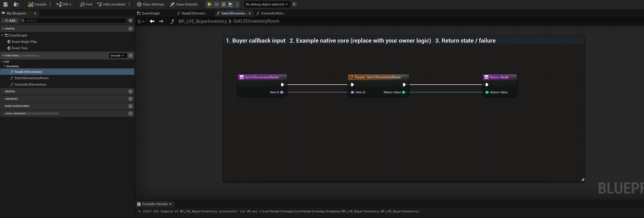Focus the My Blueprint search field

pyautogui.click(x=73, y=21)
